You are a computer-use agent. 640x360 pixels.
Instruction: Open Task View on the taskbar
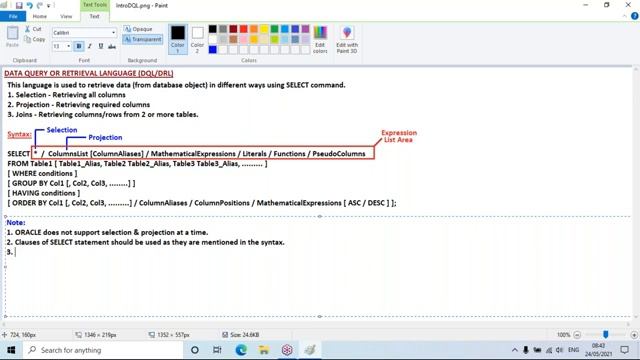coord(217,350)
